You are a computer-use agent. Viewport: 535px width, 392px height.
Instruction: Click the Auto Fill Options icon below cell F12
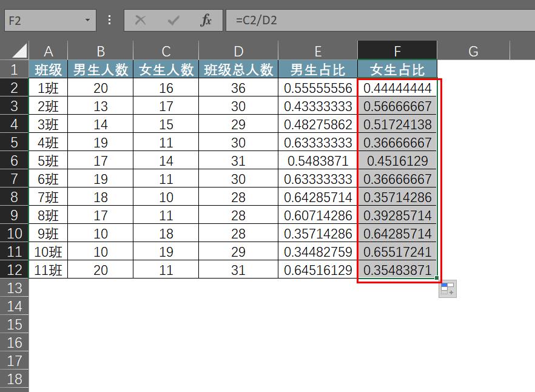click(447, 289)
